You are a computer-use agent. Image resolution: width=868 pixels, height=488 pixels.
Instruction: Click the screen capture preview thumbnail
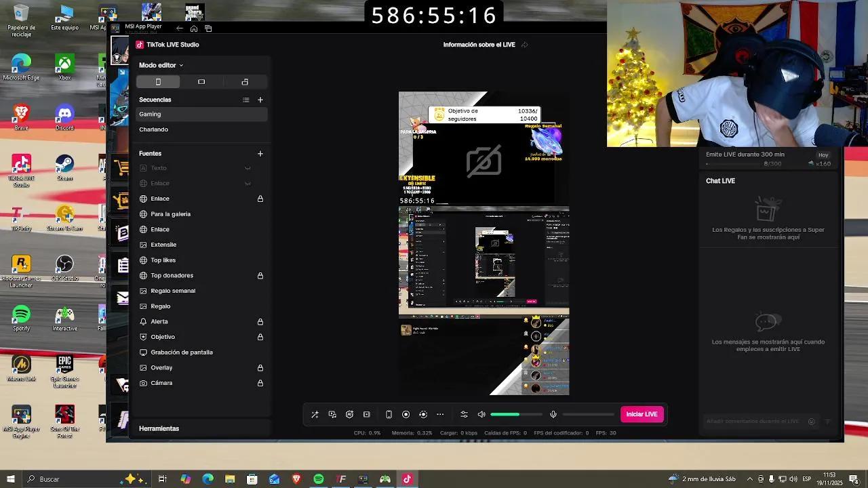484,261
